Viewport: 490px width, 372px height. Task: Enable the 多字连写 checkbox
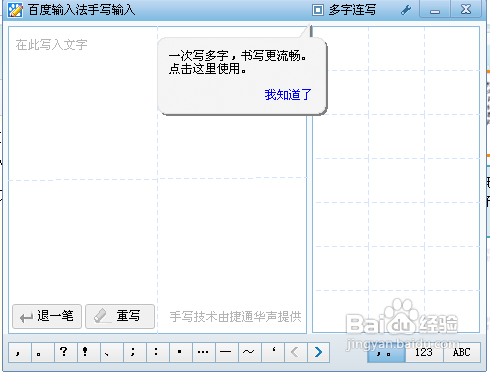(318, 10)
